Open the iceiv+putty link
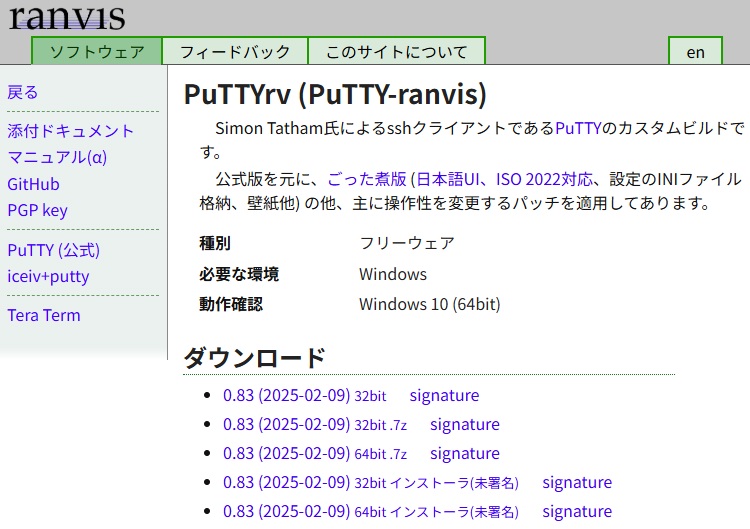 48,276
